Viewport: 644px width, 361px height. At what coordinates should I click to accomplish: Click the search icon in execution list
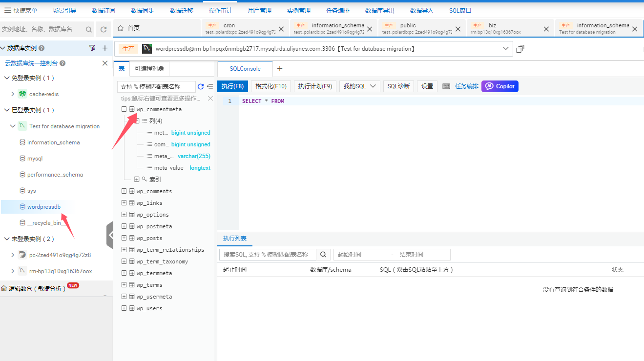click(323, 255)
